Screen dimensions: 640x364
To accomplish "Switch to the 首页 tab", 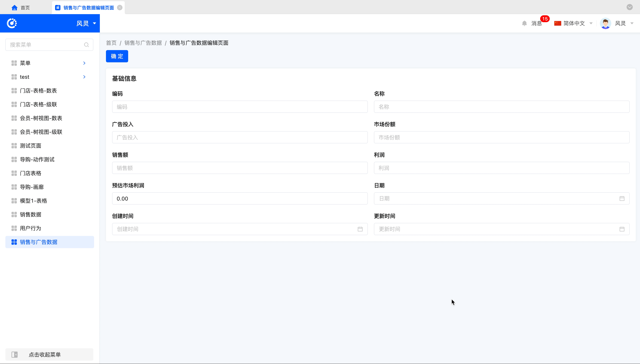I will coord(25,8).
